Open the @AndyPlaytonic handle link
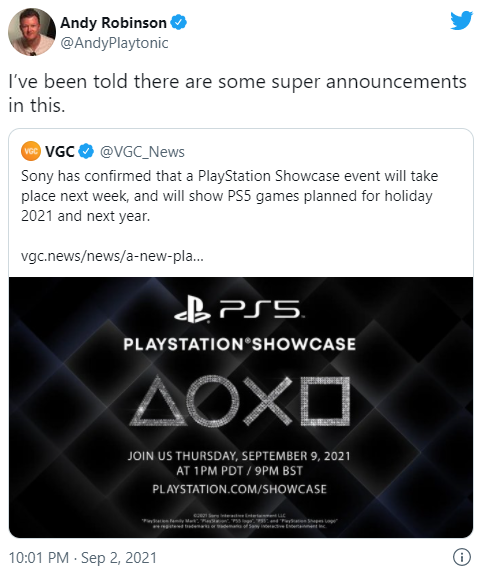 tap(114, 43)
